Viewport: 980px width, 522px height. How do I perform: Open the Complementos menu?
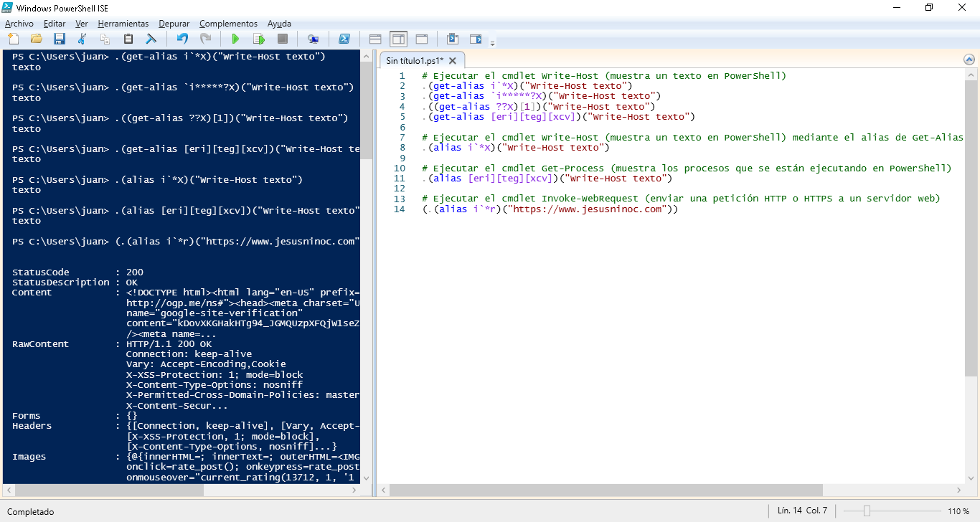[x=228, y=23]
